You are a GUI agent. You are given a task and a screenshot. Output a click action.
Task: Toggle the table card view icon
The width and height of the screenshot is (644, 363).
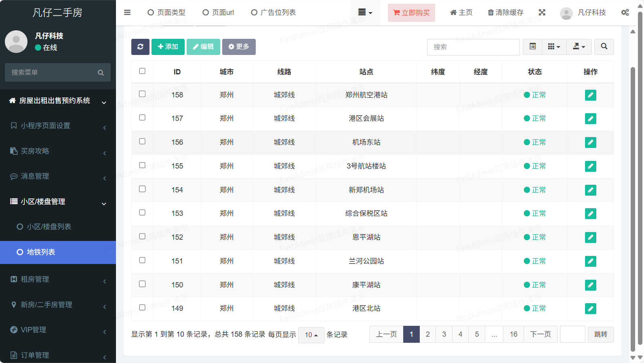pyautogui.click(x=532, y=47)
